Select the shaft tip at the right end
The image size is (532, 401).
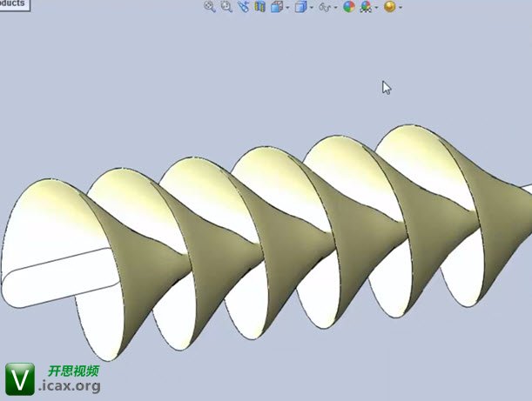tap(524, 188)
